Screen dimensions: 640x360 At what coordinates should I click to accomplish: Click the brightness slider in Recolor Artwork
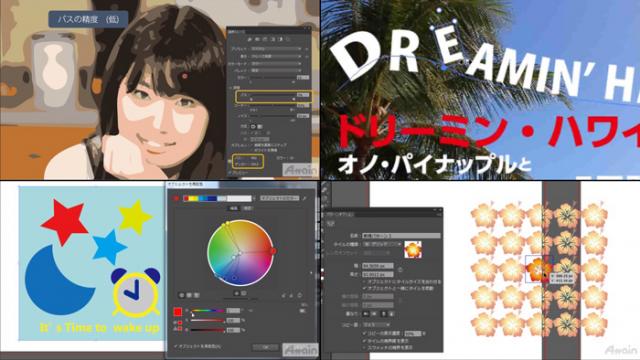click(x=208, y=330)
